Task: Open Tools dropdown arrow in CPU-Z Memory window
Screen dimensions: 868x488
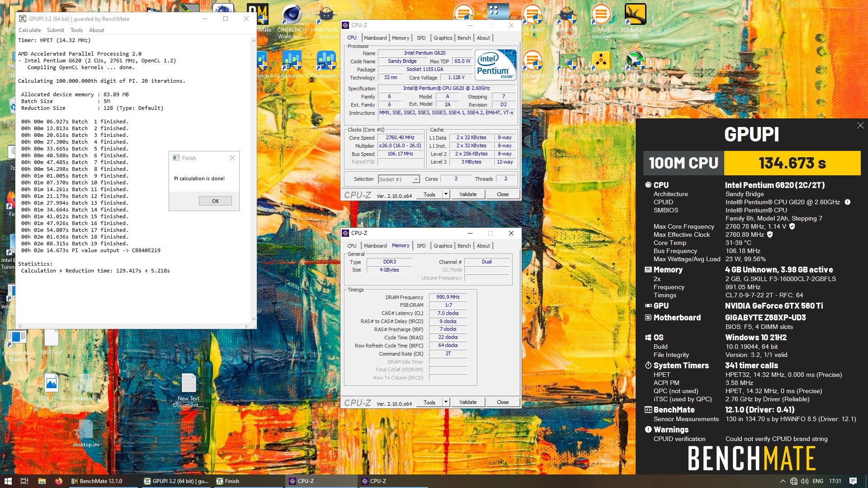Action: pyautogui.click(x=446, y=402)
